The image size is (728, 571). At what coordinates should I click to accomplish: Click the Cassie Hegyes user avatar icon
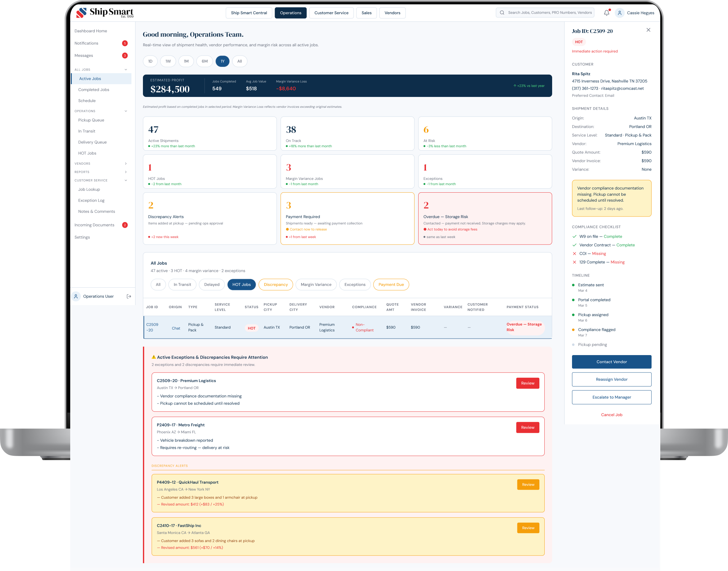[619, 13]
